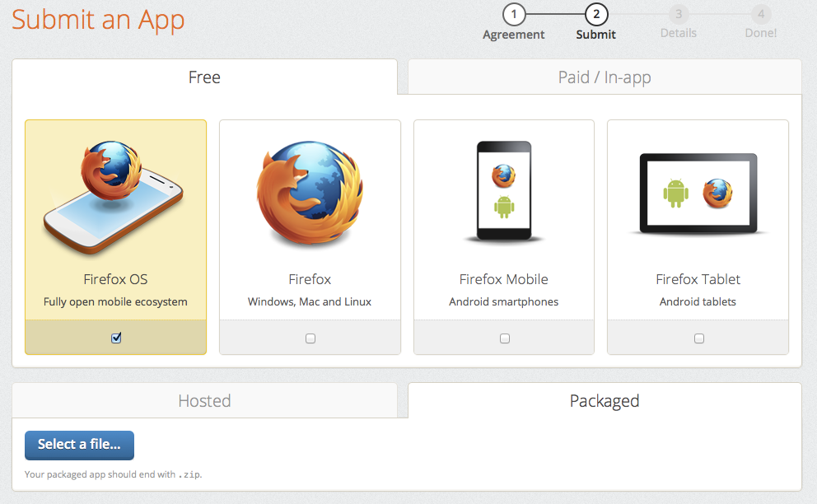Viewport: 817px width, 504px height.
Task: Click the Firefox Tablet device icon
Action: pos(698,194)
